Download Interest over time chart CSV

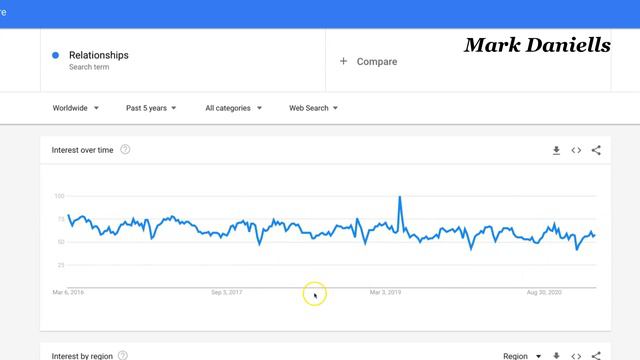coord(556,151)
